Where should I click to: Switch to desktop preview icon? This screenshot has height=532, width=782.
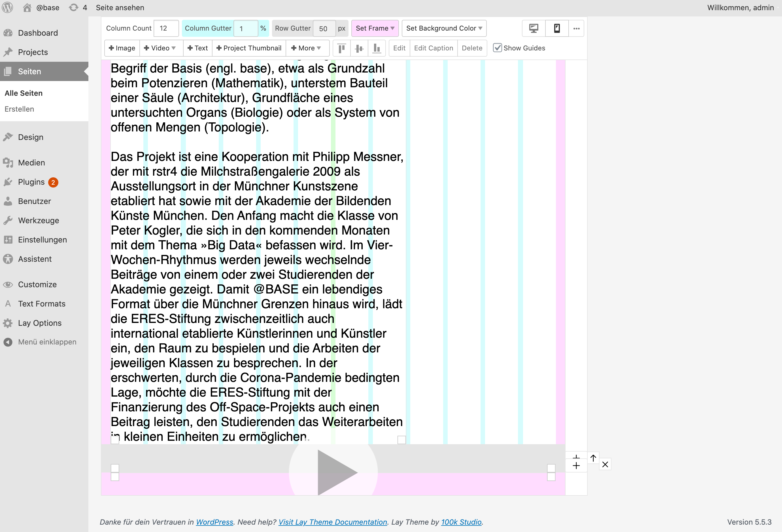[533, 28]
